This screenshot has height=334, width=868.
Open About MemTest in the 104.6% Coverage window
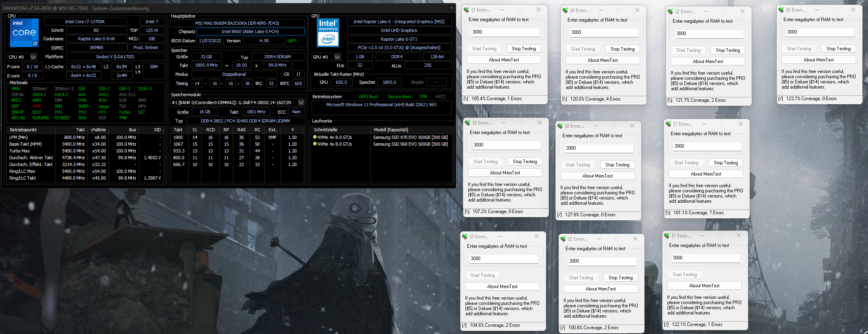[x=502, y=287]
